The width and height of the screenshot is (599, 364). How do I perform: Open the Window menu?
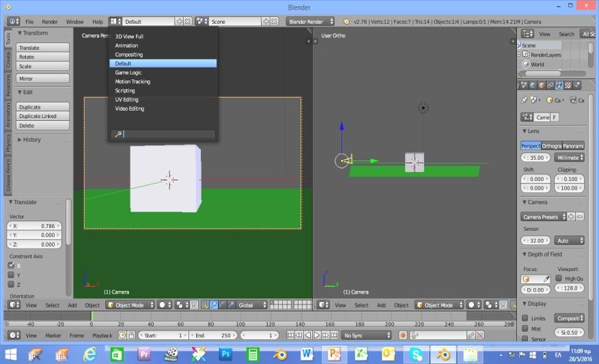[75, 22]
